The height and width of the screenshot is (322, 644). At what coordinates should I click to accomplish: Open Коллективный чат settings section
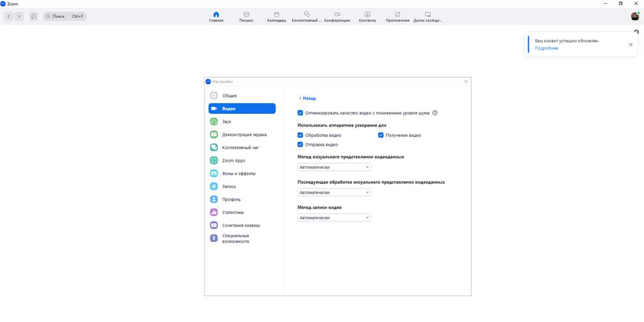(242, 148)
